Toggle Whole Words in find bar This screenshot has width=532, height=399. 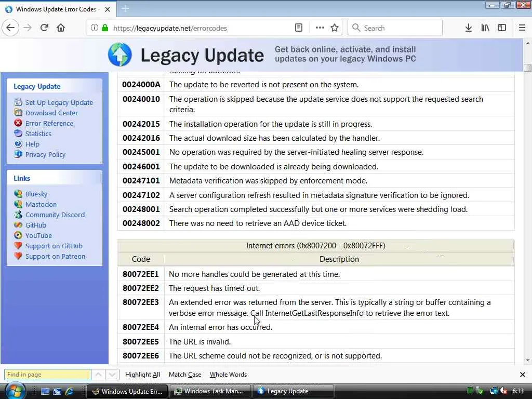click(229, 375)
